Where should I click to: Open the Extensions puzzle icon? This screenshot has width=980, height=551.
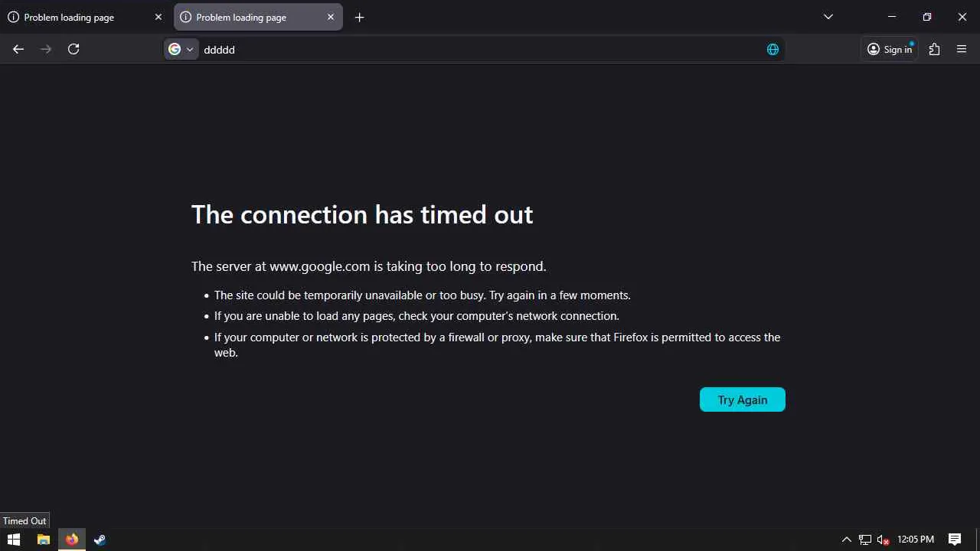[934, 49]
